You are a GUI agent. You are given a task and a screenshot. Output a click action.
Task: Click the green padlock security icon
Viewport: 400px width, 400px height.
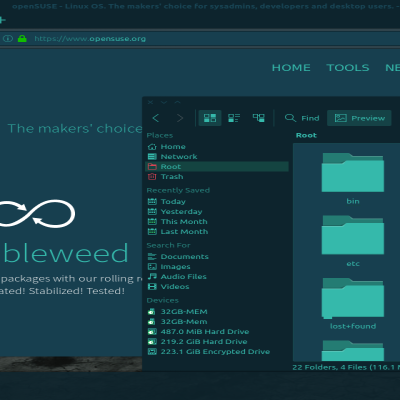pyautogui.click(x=22, y=39)
